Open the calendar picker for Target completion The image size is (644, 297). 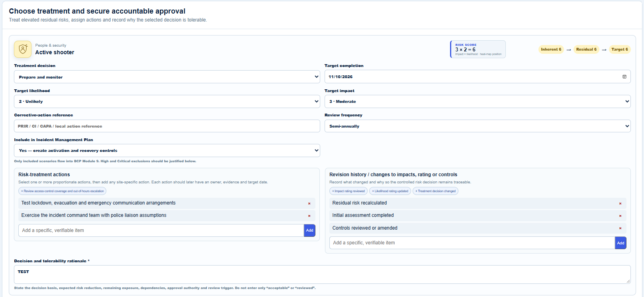[624, 77]
